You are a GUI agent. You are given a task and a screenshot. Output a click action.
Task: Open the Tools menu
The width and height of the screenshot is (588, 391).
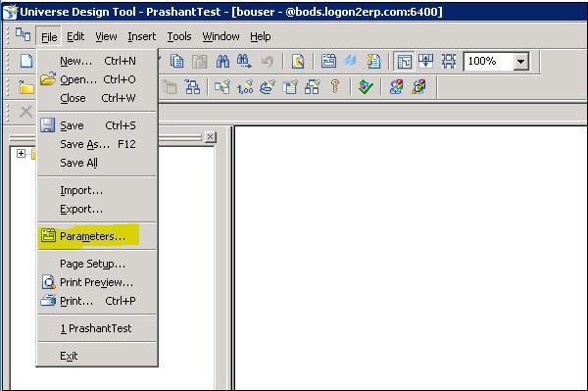(179, 36)
